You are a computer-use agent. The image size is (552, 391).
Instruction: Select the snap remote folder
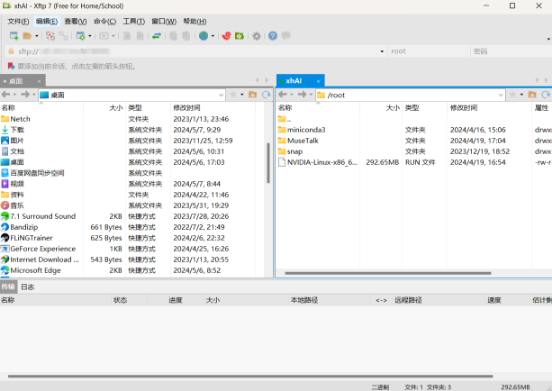pos(290,151)
